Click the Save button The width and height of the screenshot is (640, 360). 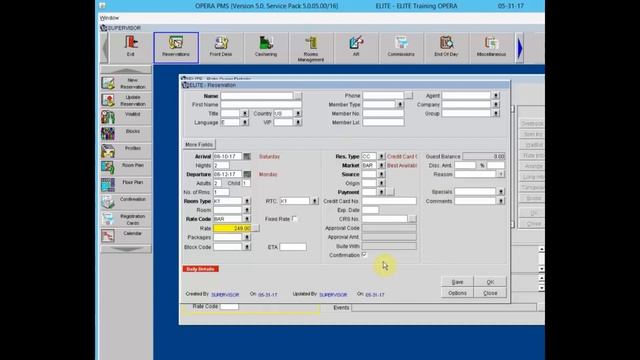458,282
